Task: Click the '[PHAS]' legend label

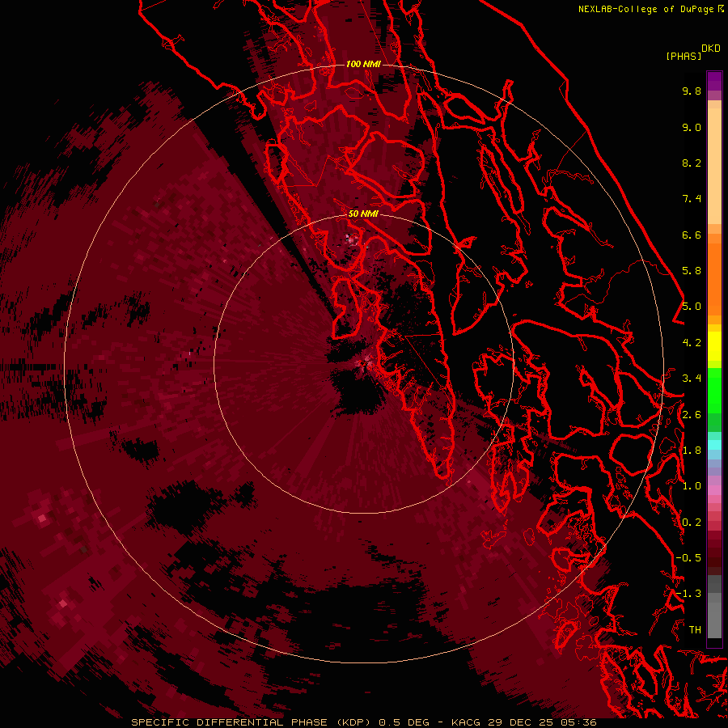Action: (x=684, y=57)
